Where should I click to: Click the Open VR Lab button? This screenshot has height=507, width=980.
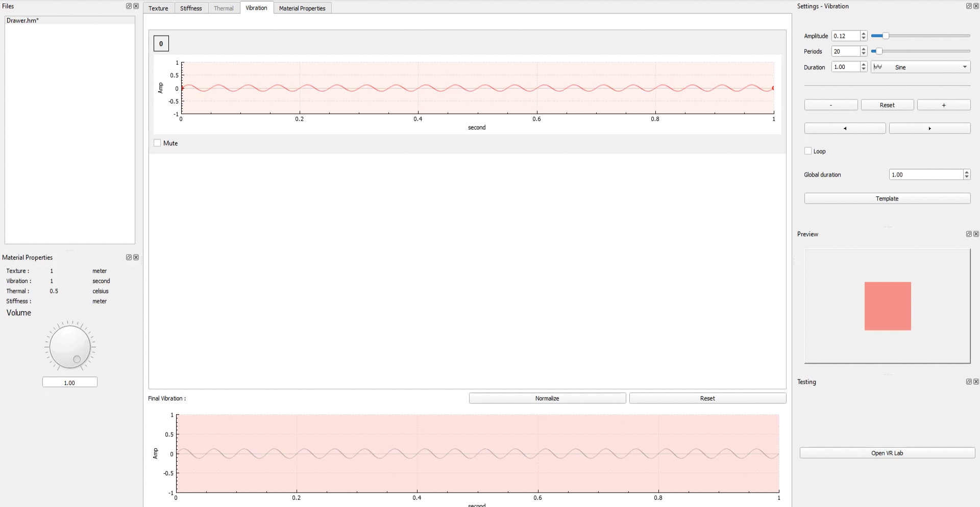click(x=887, y=453)
